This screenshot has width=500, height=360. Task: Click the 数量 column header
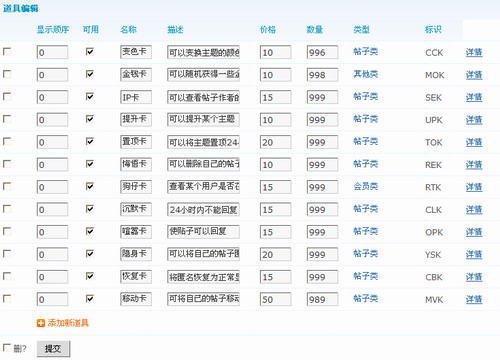[315, 29]
